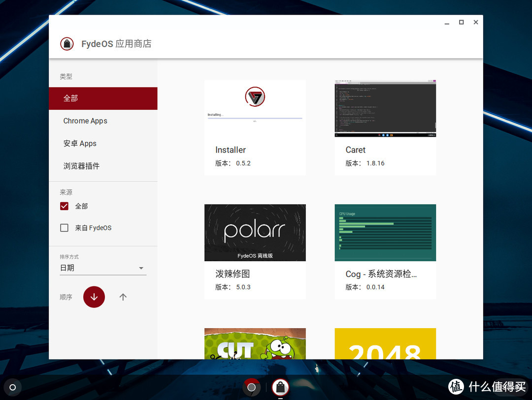Open the Cog CPU usage thumbnail icon

[x=385, y=233]
